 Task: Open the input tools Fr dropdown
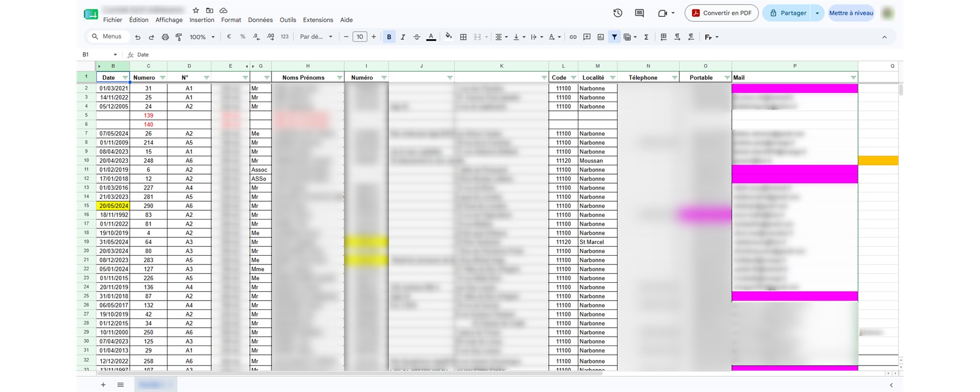pos(712,37)
